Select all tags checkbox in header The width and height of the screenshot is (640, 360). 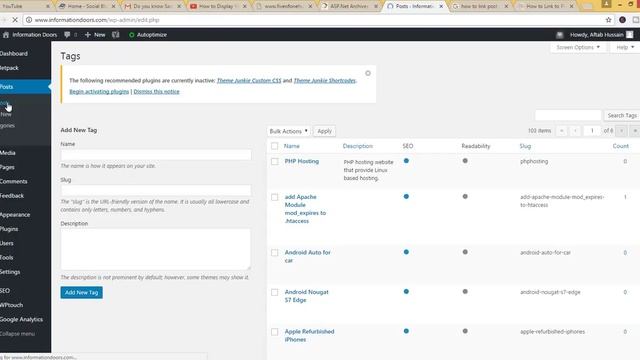coord(275,146)
